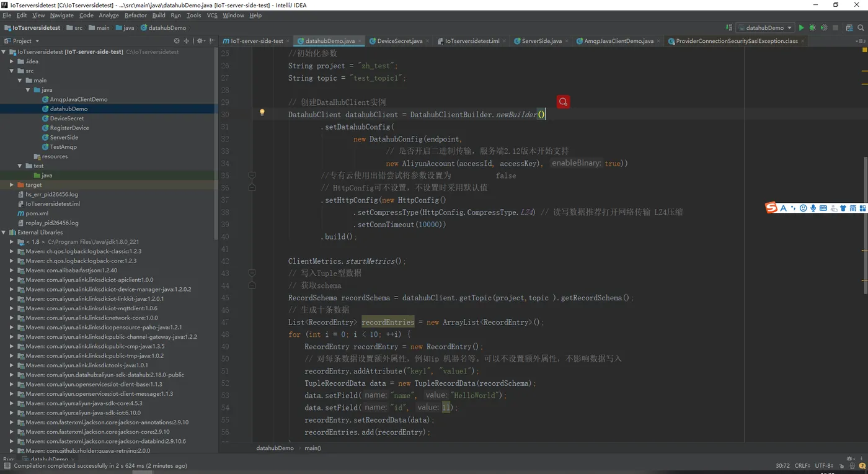Viewport: 868px width, 474px height.
Task: Activate Sogou voice input microphone
Action: pyautogui.click(x=813, y=208)
